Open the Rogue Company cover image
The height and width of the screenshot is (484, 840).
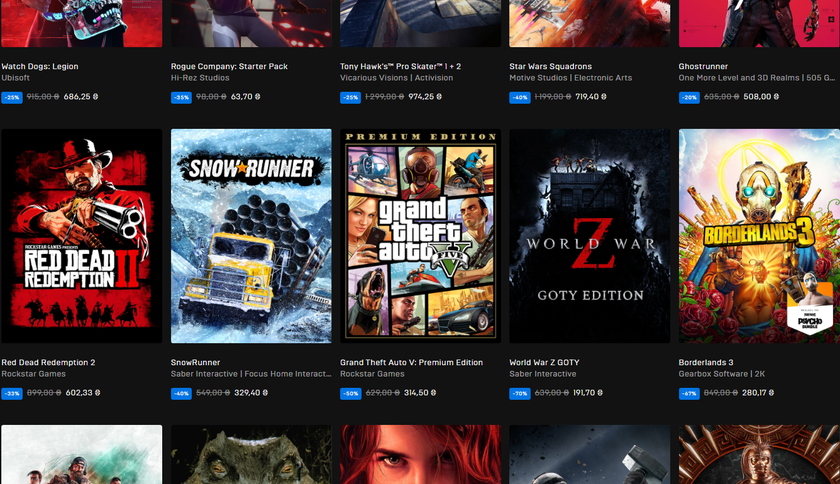[251, 23]
